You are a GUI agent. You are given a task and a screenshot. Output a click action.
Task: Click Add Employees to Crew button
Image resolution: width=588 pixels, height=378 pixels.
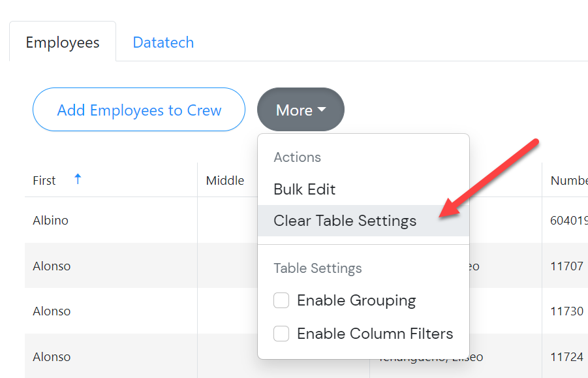click(x=139, y=110)
